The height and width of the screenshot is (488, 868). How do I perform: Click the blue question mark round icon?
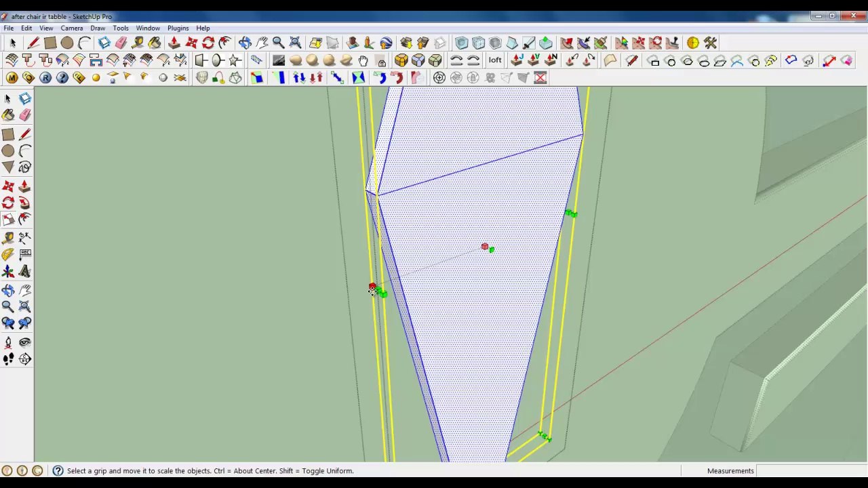(62, 78)
